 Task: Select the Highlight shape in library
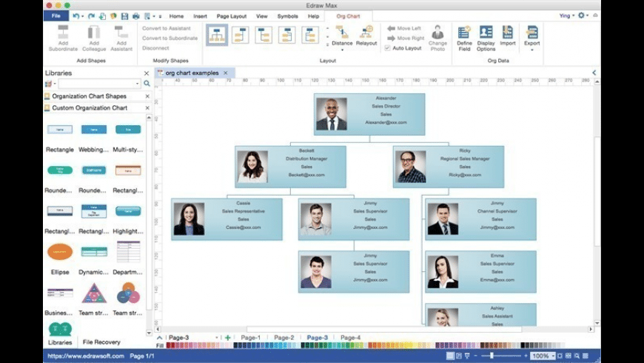(128, 211)
